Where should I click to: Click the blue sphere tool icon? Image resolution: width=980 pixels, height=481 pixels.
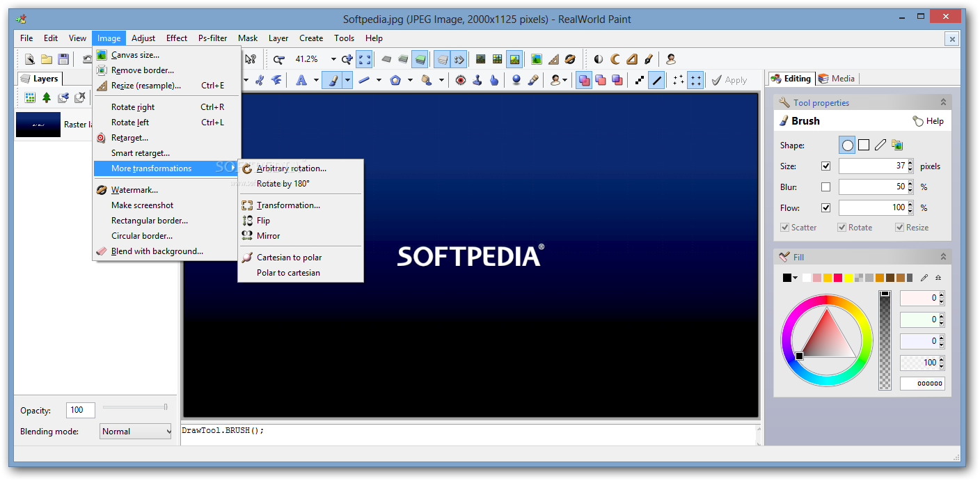click(516, 80)
